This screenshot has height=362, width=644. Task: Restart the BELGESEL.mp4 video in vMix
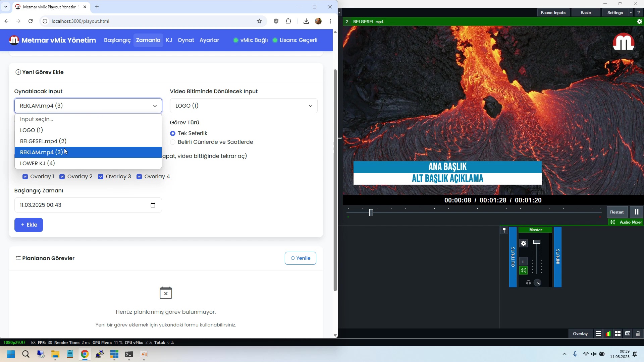[617, 212]
